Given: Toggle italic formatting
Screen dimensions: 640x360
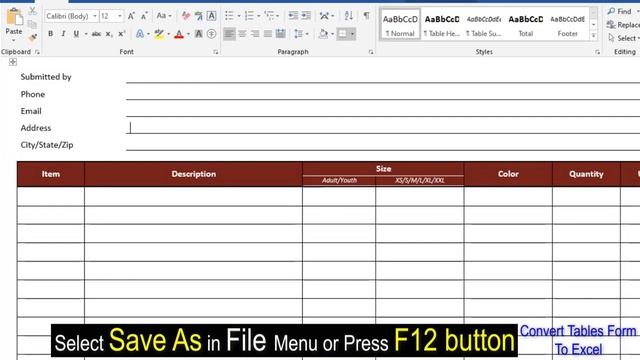Looking at the screenshot, I should click(63, 34).
